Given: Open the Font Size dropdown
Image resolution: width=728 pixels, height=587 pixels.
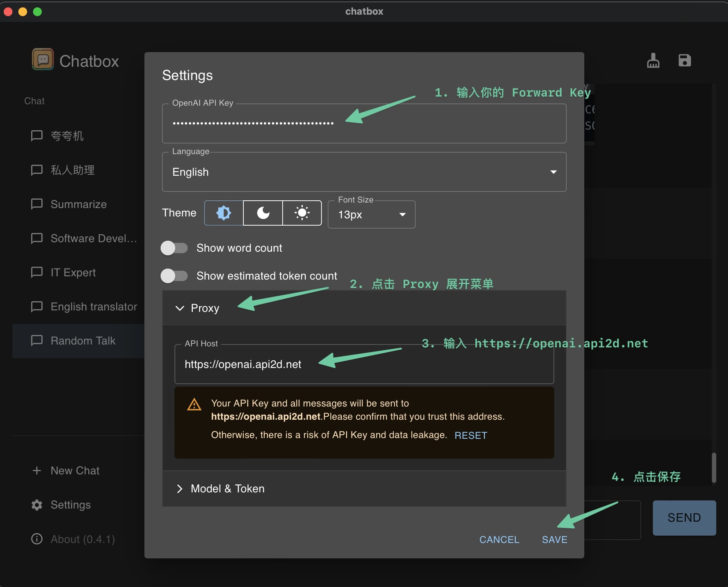Looking at the screenshot, I should click(x=402, y=215).
